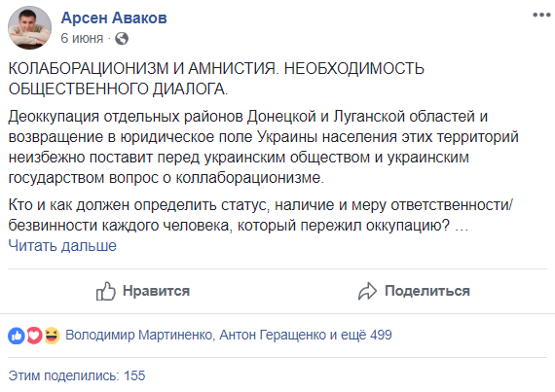The height and width of the screenshot is (392, 555).
Task: Click the laughing Haha reaction icon
Action: (52, 336)
